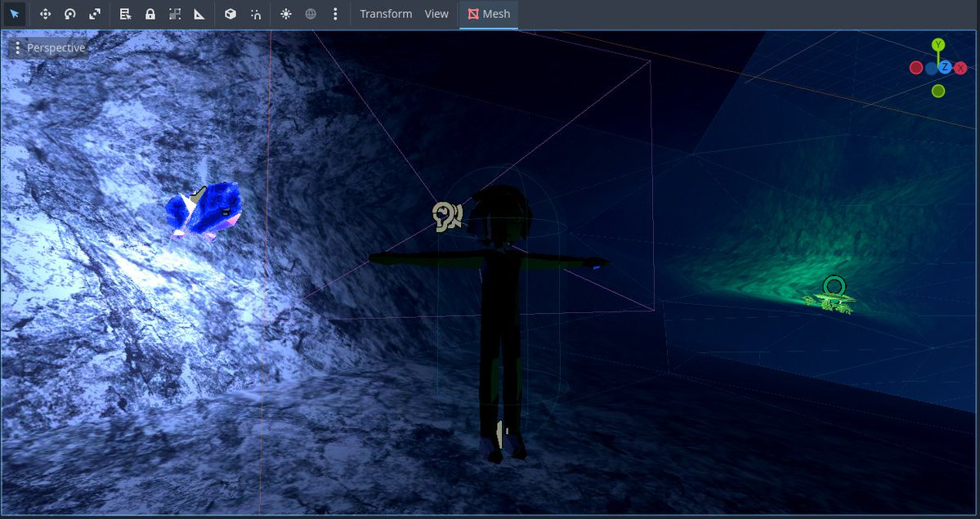Screen dimensions: 980x519
Task: Toggle the preview environment globe button
Action: 311,14
